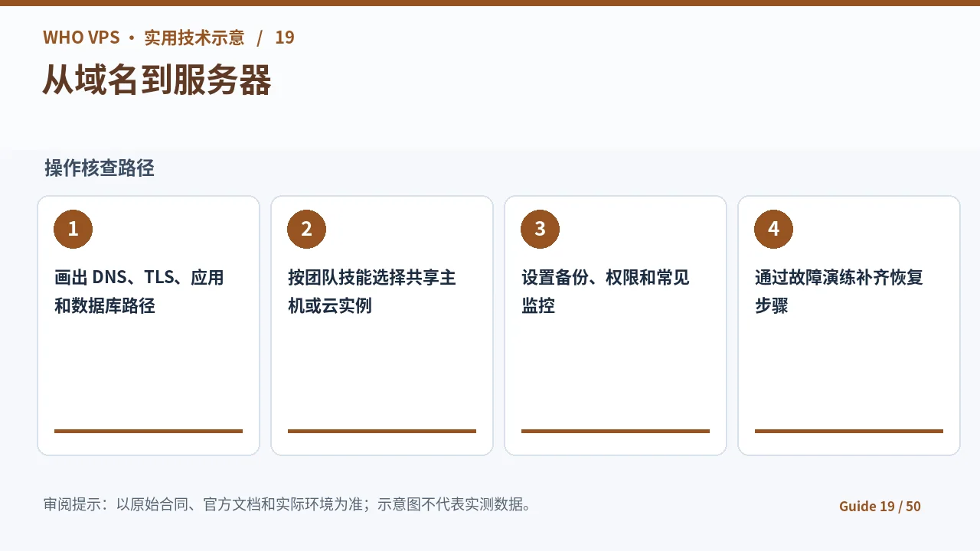The width and height of the screenshot is (980, 551).
Task: Select the text "画出 DNS、TLS、应用和数据库路径"
Action: coord(139,292)
